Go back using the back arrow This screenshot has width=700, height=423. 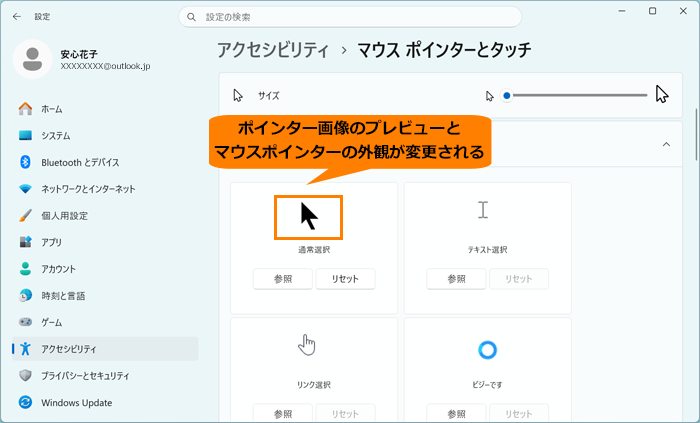pos(17,17)
